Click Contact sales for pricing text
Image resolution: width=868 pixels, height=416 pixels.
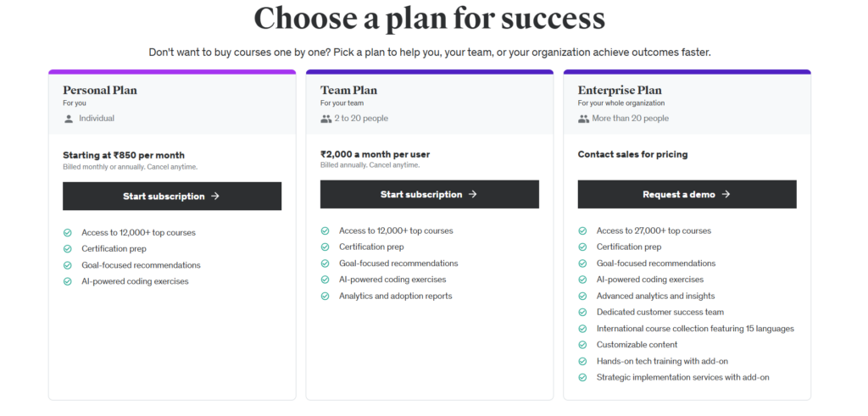pos(632,154)
